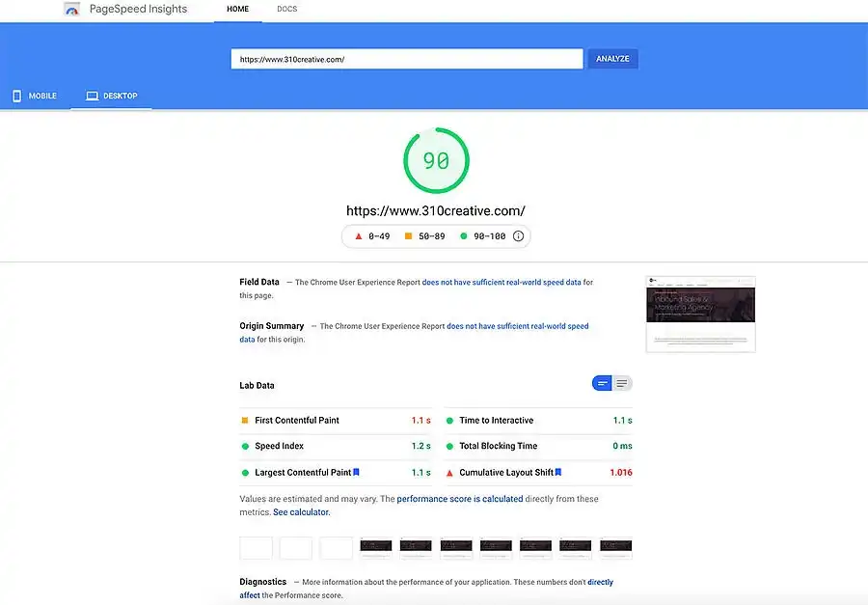Open the DOCS tab
Viewport: 868px width, 605px height.
tap(286, 9)
